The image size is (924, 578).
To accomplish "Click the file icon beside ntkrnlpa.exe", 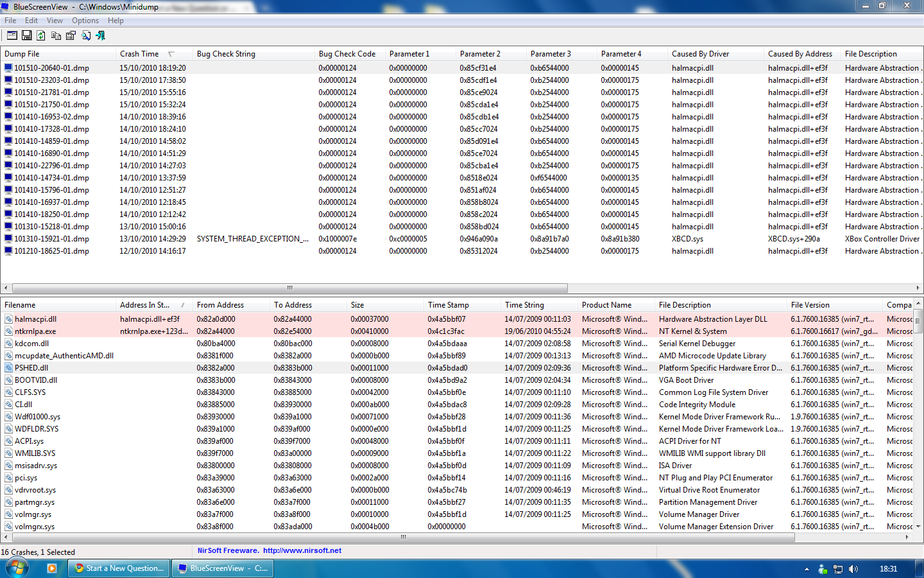I will [x=8, y=331].
